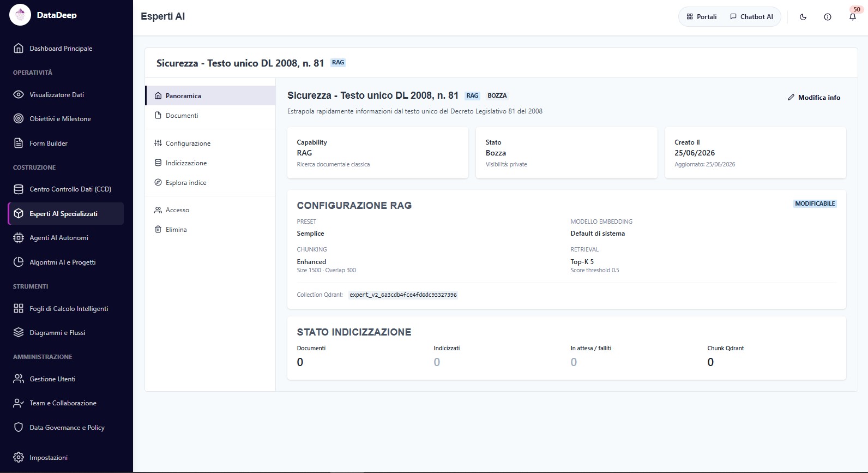Click the MODIFICABILE badge
This screenshot has width=868, height=473.
click(815, 203)
